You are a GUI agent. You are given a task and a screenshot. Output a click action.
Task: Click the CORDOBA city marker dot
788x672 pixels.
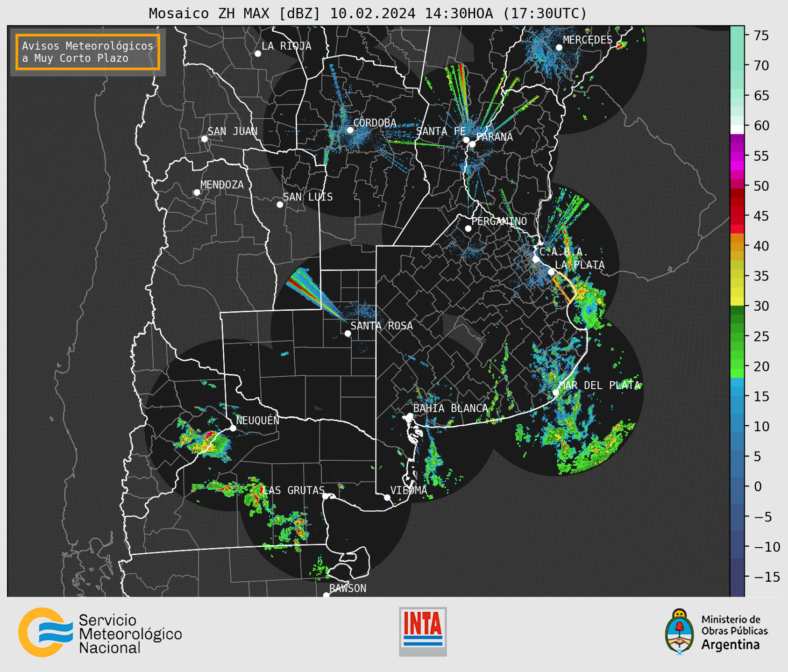[x=350, y=130]
